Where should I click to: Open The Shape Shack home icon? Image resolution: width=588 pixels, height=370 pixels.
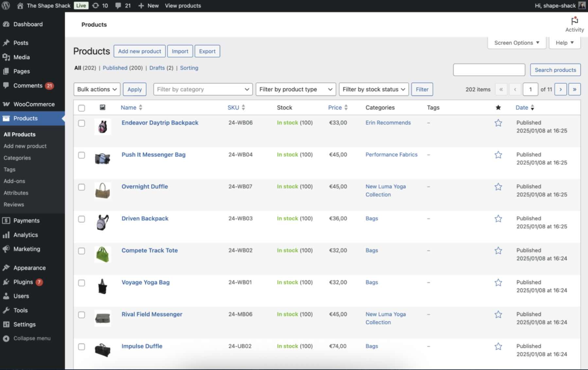click(x=20, y=6)
